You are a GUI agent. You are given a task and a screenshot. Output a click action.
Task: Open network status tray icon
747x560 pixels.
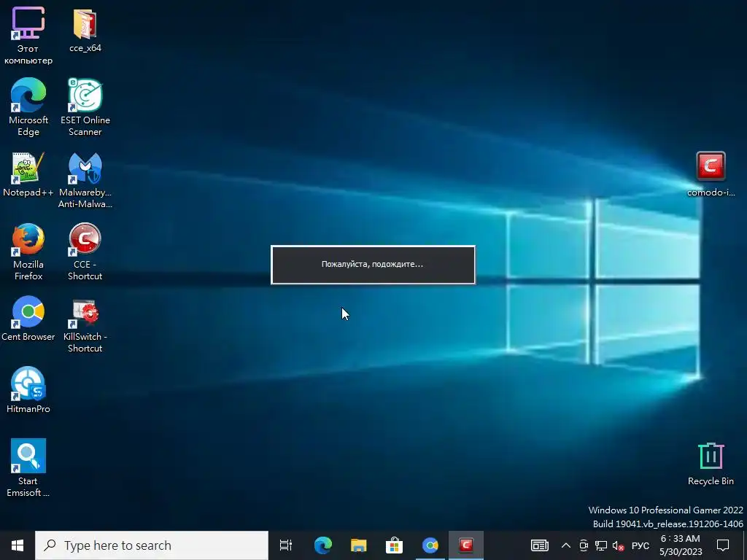[601, 545]
